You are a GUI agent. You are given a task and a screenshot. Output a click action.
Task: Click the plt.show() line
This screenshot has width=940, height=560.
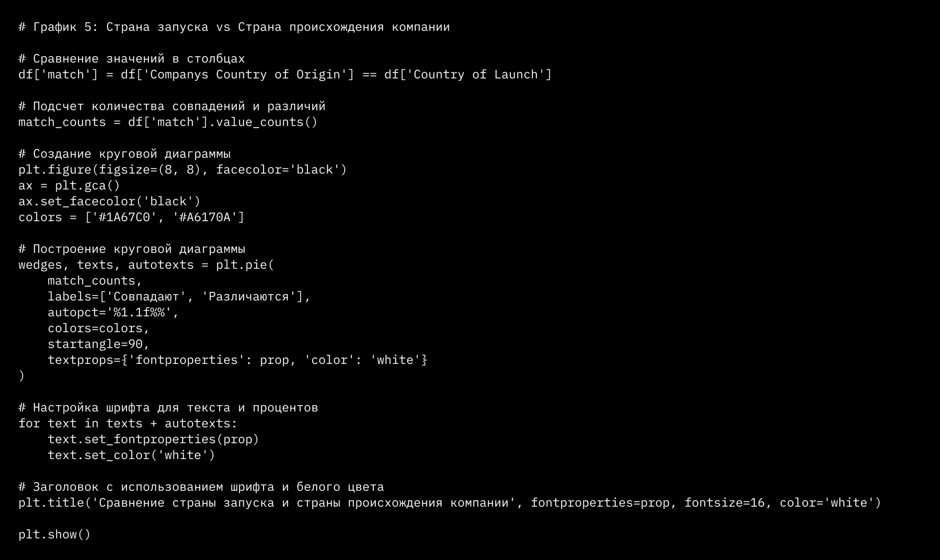(54, 535)
